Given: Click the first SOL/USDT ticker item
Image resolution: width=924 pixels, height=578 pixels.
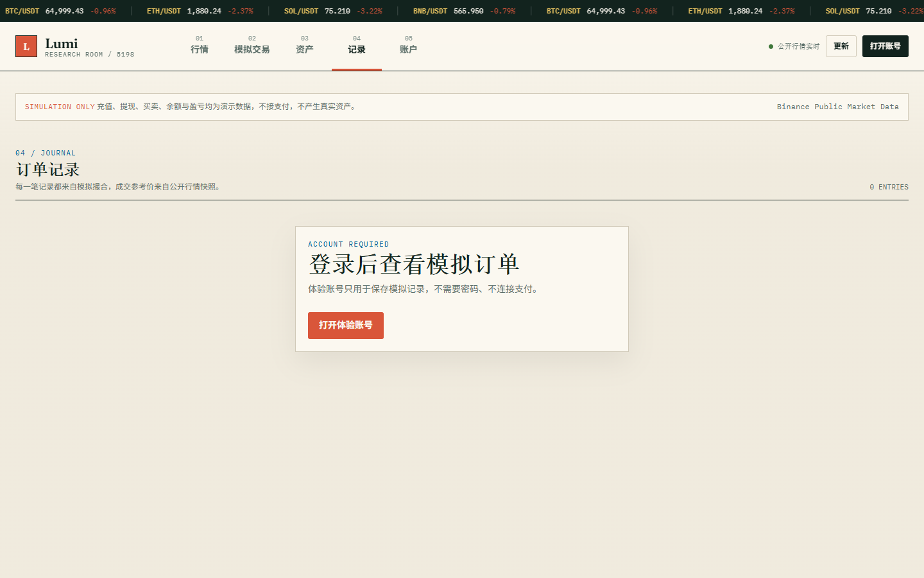Looking at the screenshot, I should (x=333, y=11).
